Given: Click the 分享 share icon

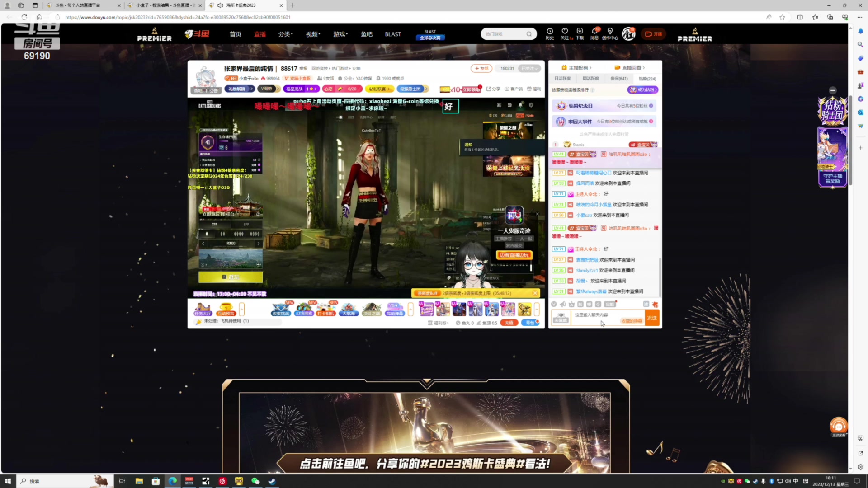Looking at the screenshot, I should (x=493, y=89).
